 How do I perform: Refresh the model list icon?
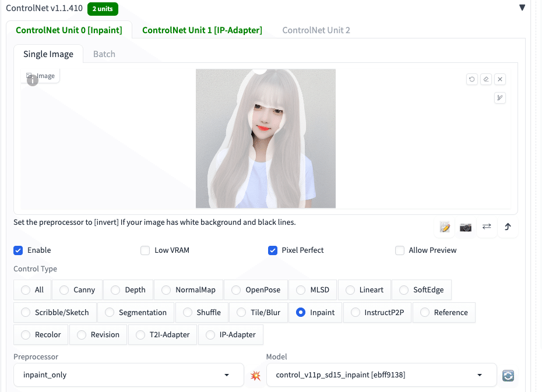click(508, 376)
